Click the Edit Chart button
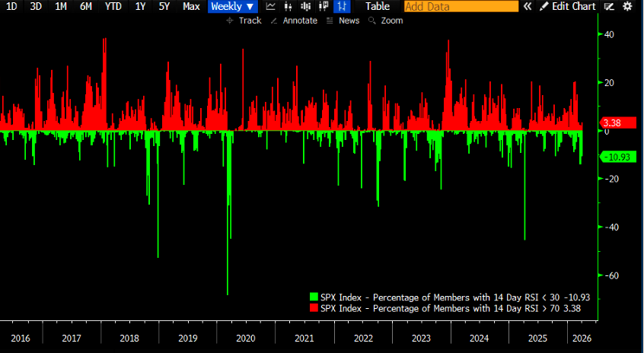Viewport: 644px width, 353px height. [568, 6]
